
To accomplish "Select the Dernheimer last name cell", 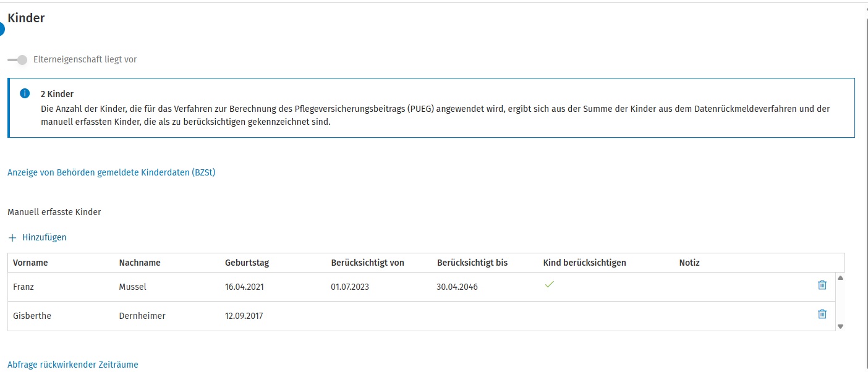I will [x=142, y=316].
